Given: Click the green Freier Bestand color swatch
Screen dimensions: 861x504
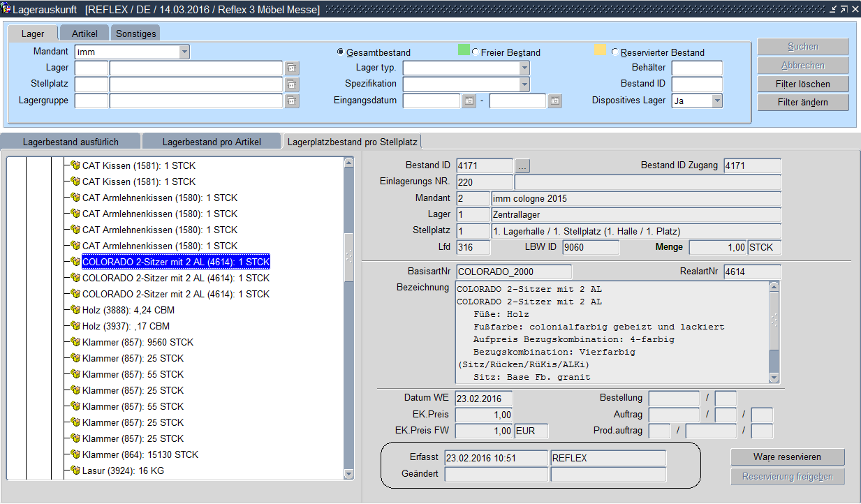Looking at the screenshot, I should point(464,51).
